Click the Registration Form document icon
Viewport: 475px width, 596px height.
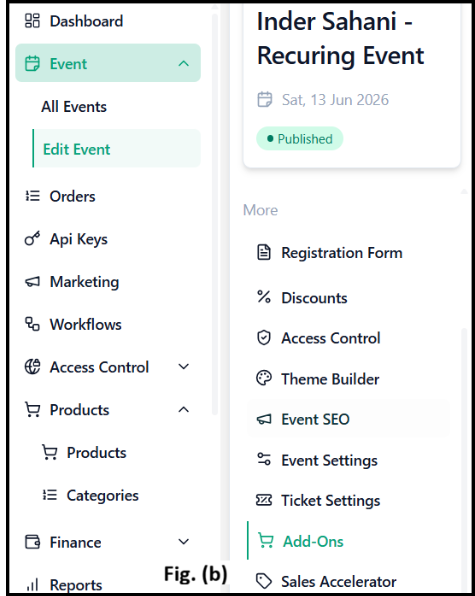(264, 252)
